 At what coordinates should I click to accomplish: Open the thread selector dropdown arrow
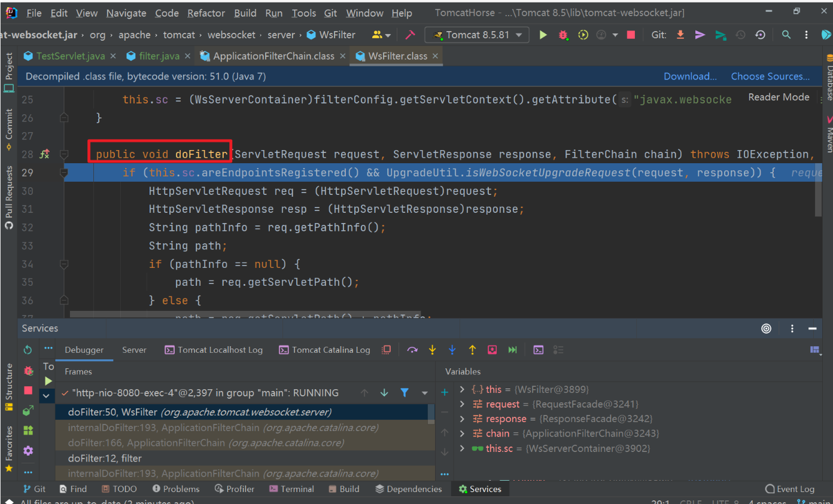[x=425, y=393]
